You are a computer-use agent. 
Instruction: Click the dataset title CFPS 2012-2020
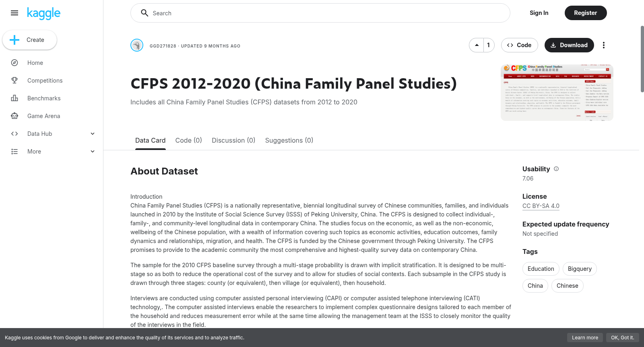(x=294, y=83)
